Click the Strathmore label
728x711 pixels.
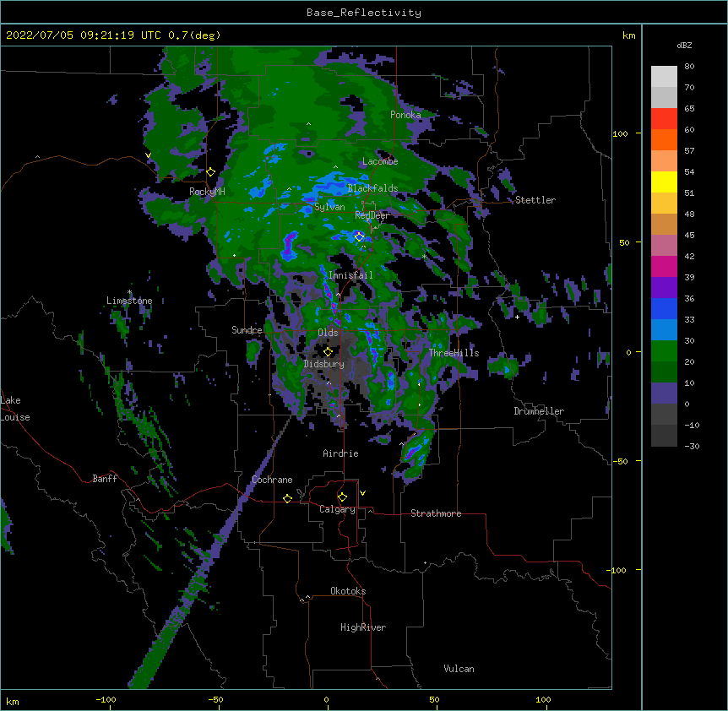(436, 513)
